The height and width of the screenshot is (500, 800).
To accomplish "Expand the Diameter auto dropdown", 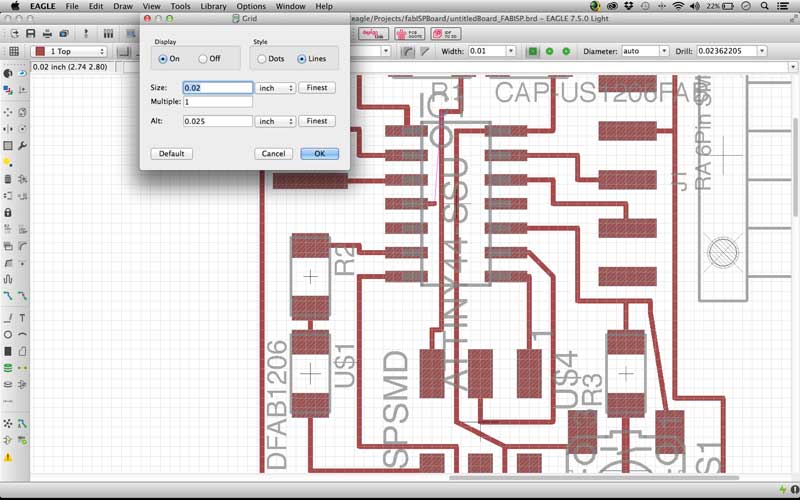I will (664, 51).
